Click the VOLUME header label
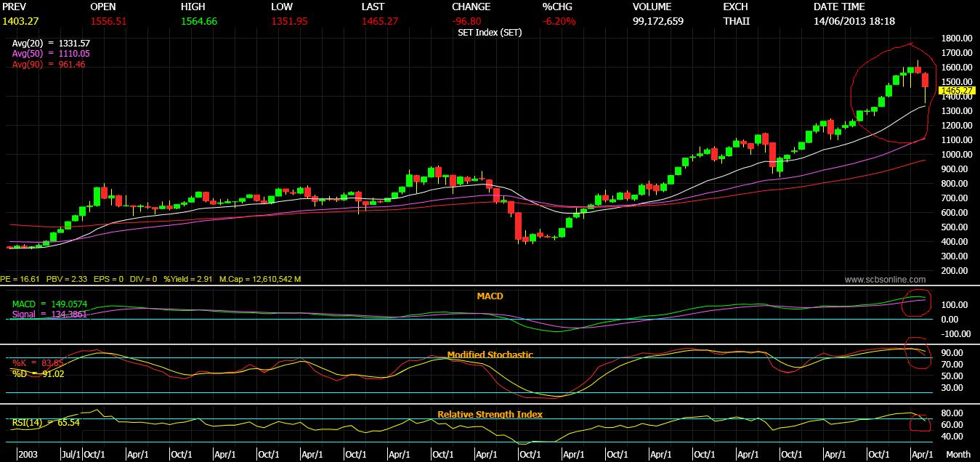This screenshot has width=980, height=462. (652, 7)
